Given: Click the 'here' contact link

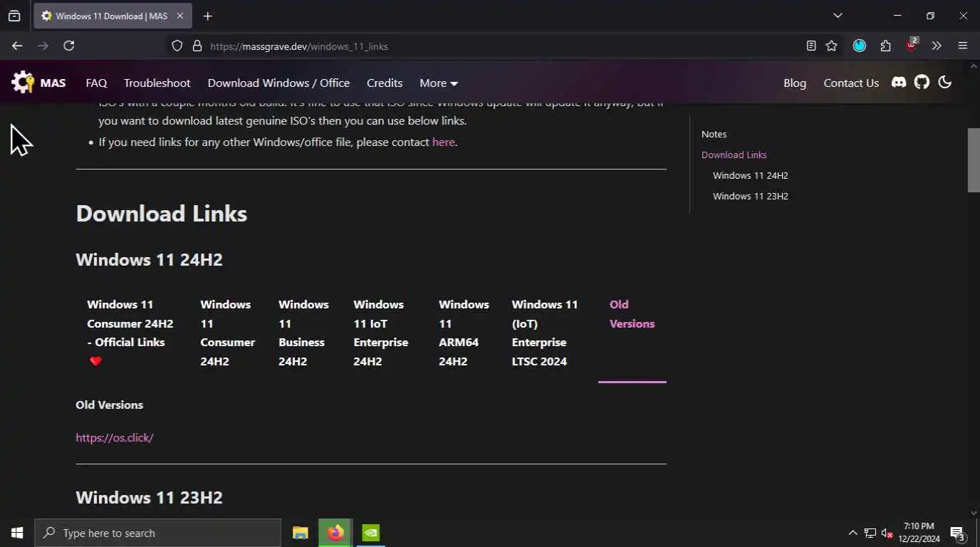Looking at the screenshot, I should [x=443, y=142].
